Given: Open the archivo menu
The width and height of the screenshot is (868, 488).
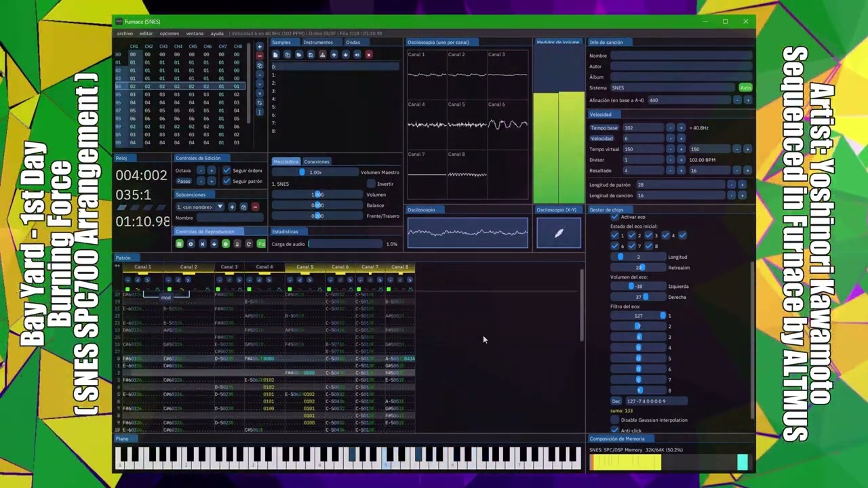Looking at the screenshot, I should [125, 33].
